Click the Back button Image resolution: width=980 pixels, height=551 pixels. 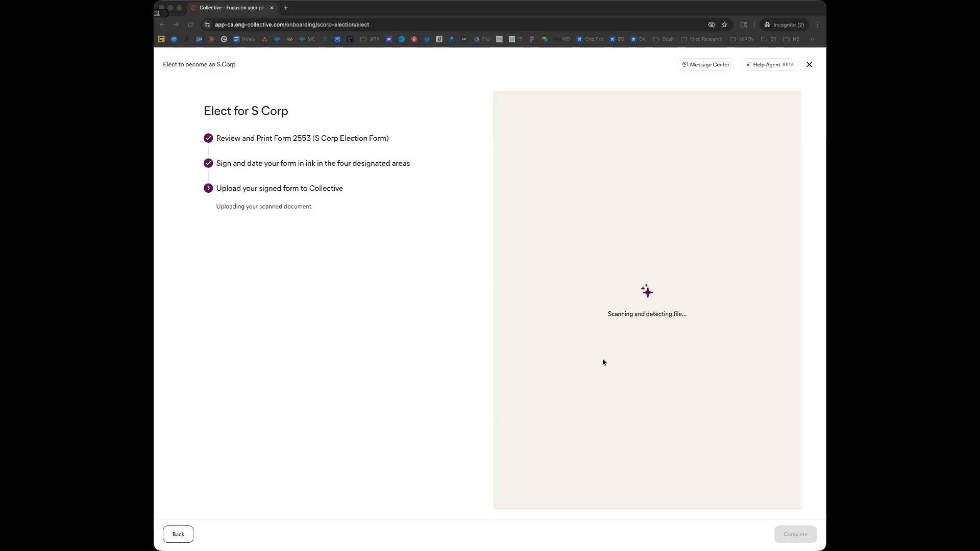pyautogui.click(x=178, y=534)
